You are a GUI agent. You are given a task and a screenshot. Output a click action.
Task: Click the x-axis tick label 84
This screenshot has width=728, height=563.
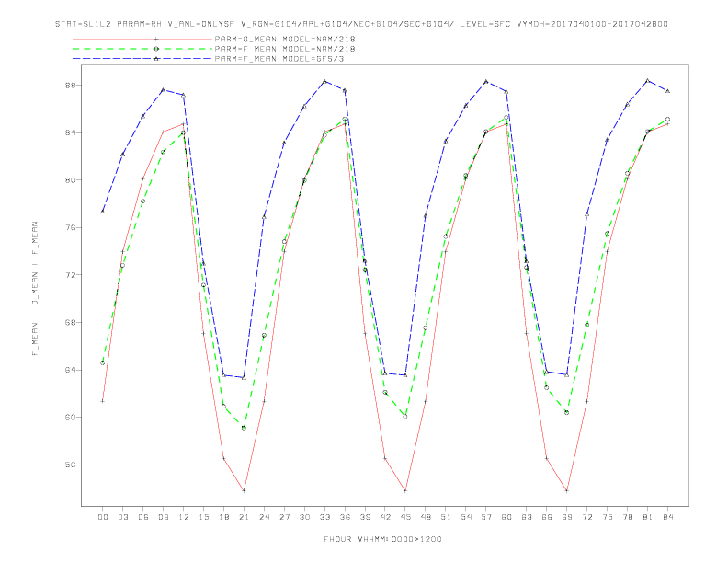(667, 517)
